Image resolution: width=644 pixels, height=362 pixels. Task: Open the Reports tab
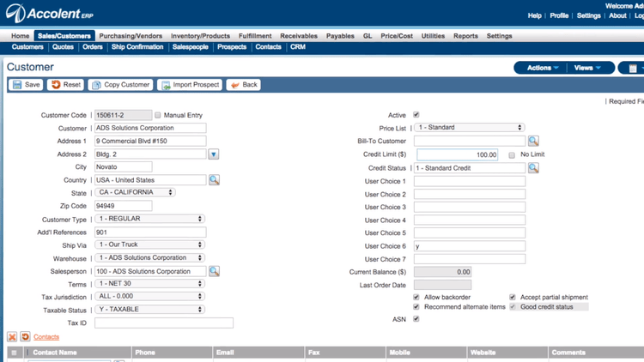pos(465,36)
